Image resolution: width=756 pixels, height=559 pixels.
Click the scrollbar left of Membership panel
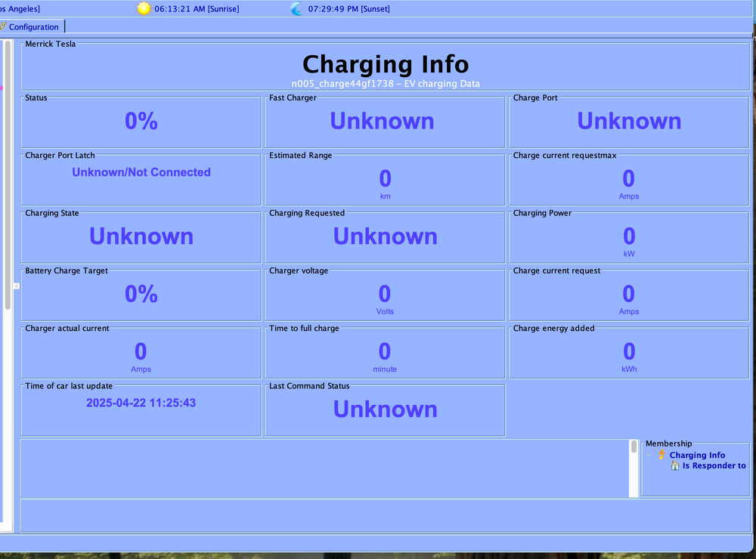[x=634, y=468]
